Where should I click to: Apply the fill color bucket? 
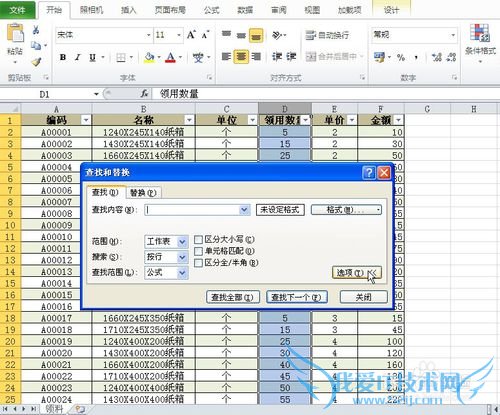pyautogui.click(x=149, y=58)
